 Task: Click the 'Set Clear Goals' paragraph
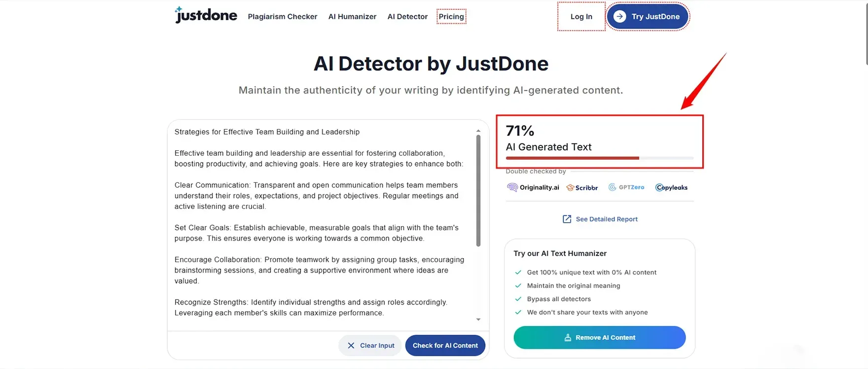pyautogui.click(x=317, y=233)
